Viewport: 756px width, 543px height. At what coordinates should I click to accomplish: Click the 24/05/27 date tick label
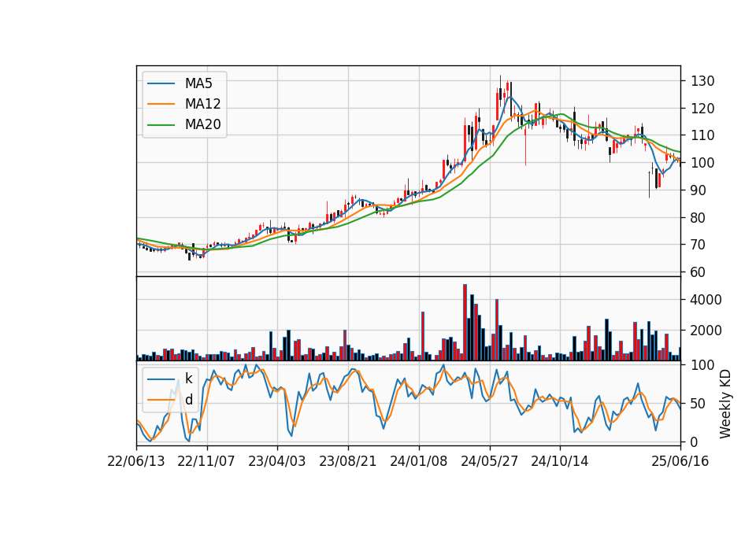(489, 461)
